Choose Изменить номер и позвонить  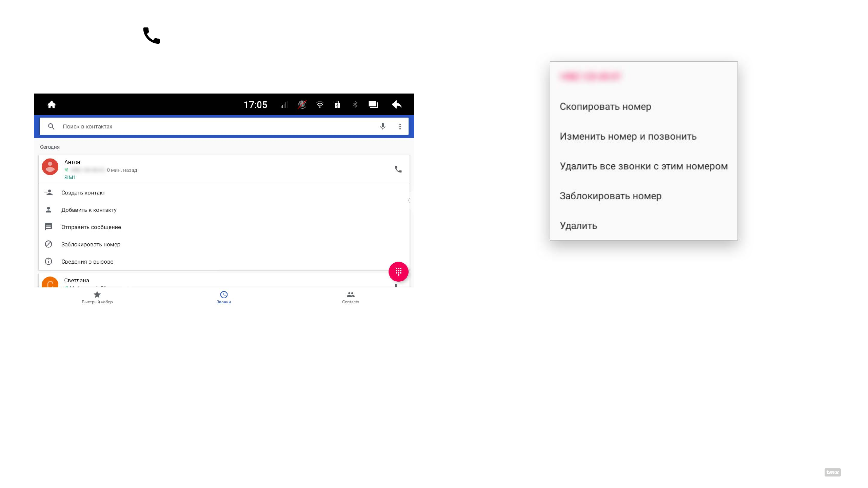coord(628,137)
